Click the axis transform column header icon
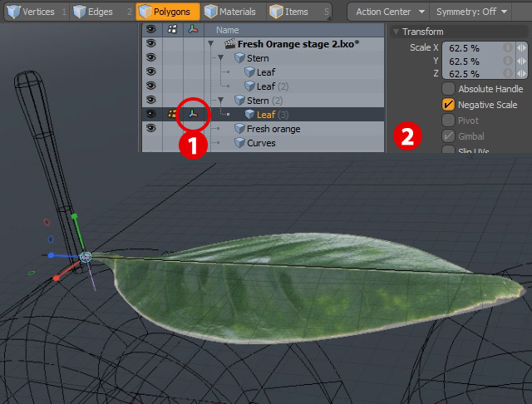 click(193, 30)
